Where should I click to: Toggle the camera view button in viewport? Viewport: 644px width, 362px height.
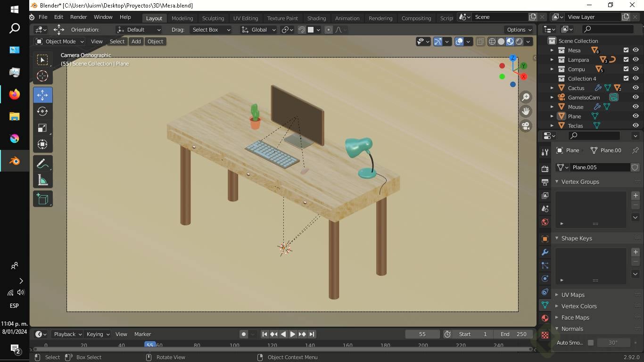[x=526, y=126]
